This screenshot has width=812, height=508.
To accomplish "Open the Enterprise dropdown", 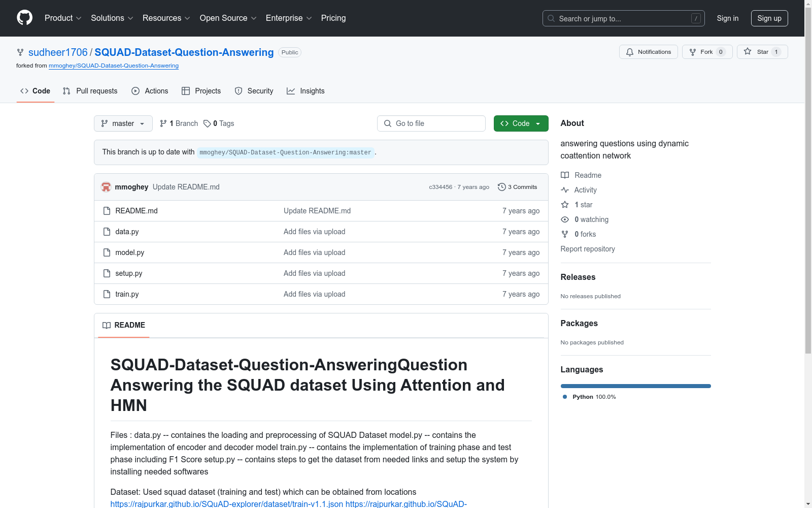I will [x=289, y=18].
